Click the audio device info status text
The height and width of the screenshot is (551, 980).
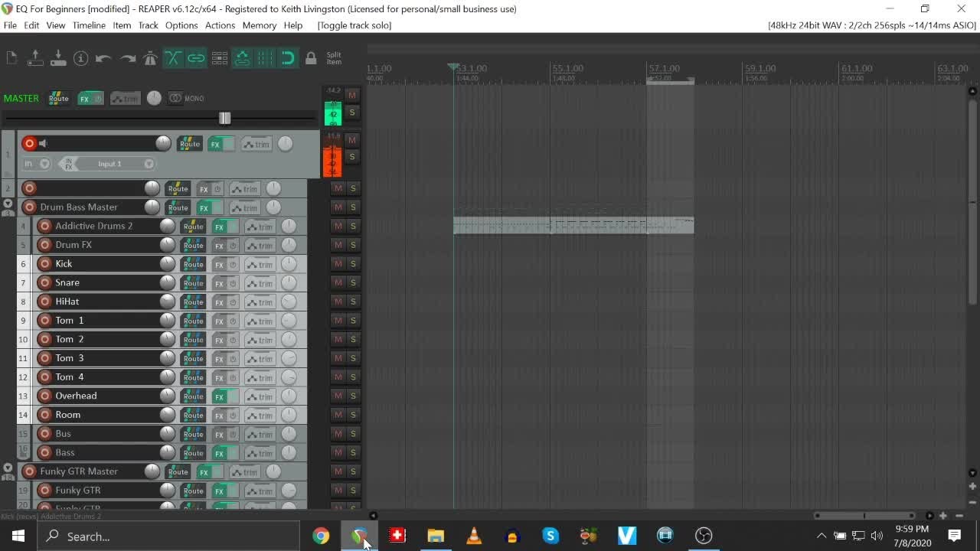click(x=872, y=25)
